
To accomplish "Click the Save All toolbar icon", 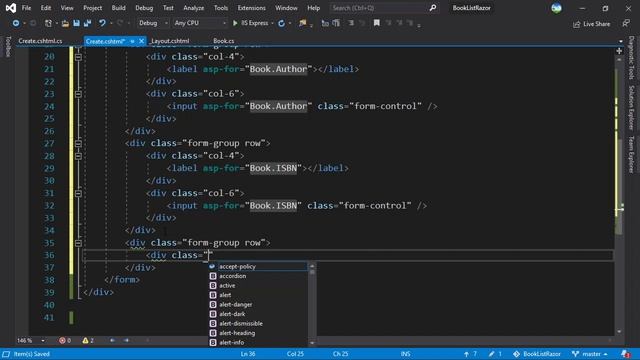I will 87,23.
